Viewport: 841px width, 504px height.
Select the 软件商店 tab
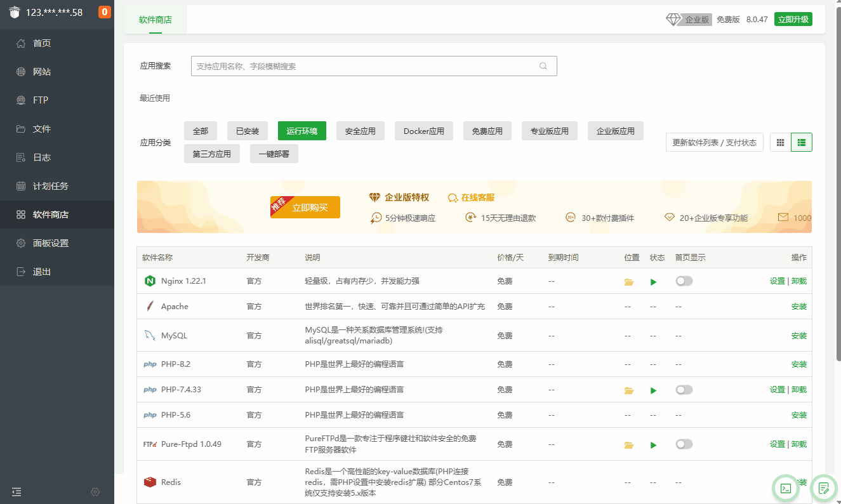coord(156,20)
